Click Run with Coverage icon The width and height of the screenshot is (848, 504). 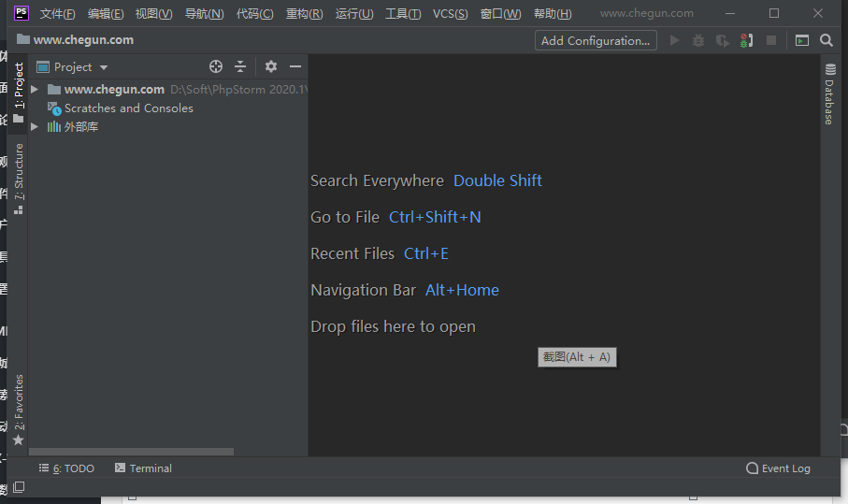pos(722,40)
